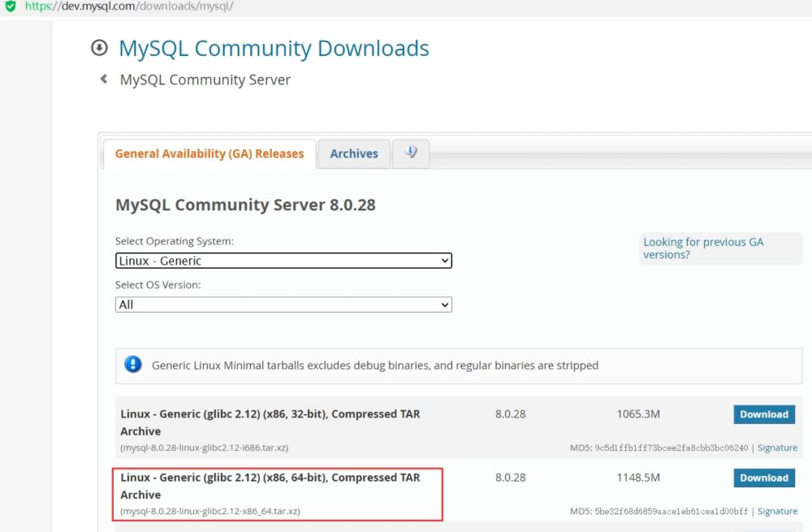Click the MySQL Community Downloads heading

[273, 49]
